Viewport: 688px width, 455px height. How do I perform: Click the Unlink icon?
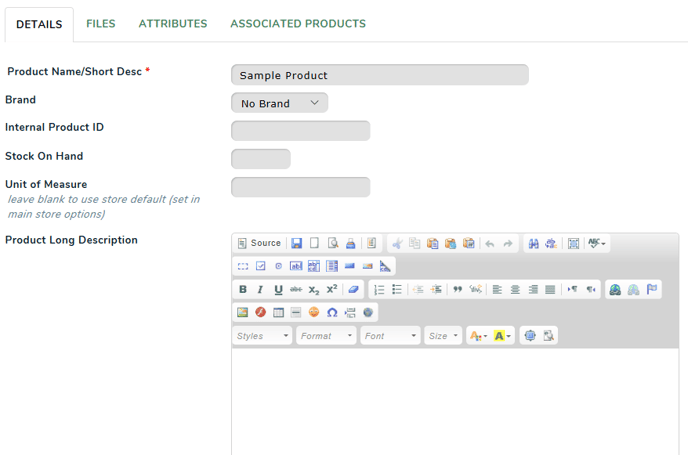coord(633,290)
